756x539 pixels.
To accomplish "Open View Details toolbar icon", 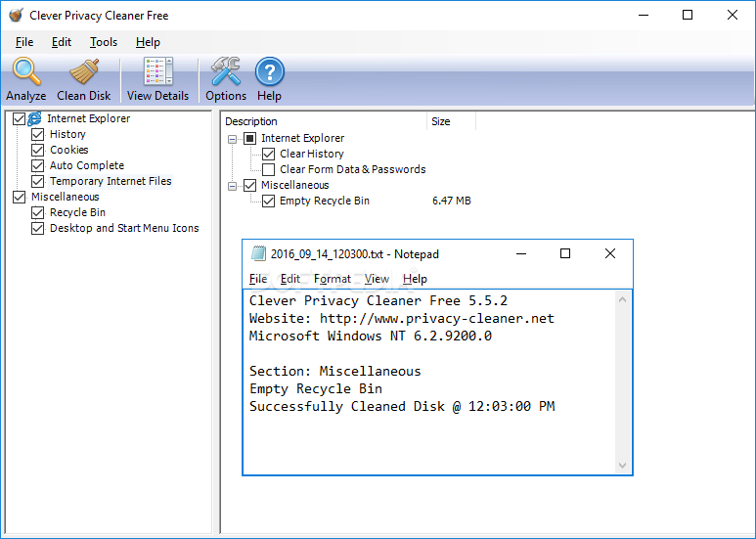I will point(157,71).
